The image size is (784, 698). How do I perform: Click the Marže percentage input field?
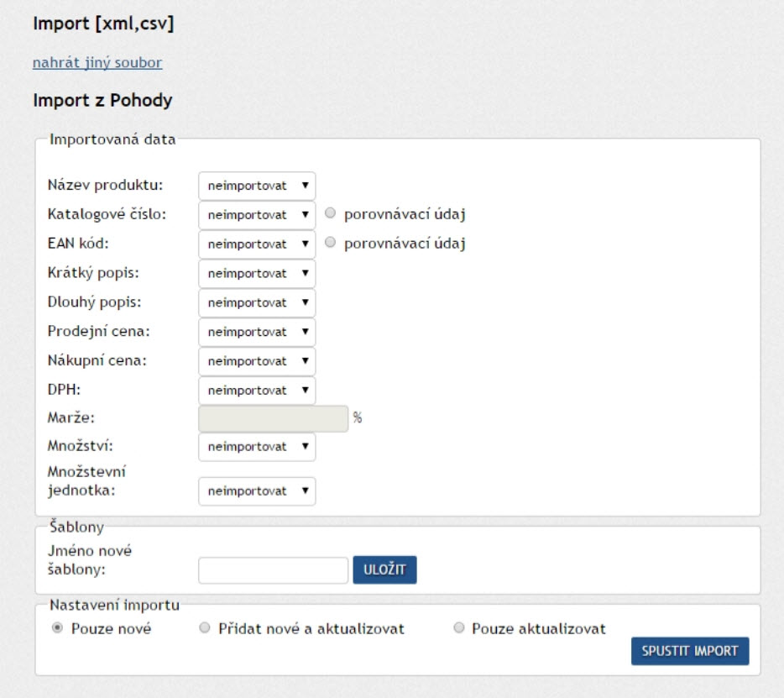pyautogui.click(x=273, y=418)
